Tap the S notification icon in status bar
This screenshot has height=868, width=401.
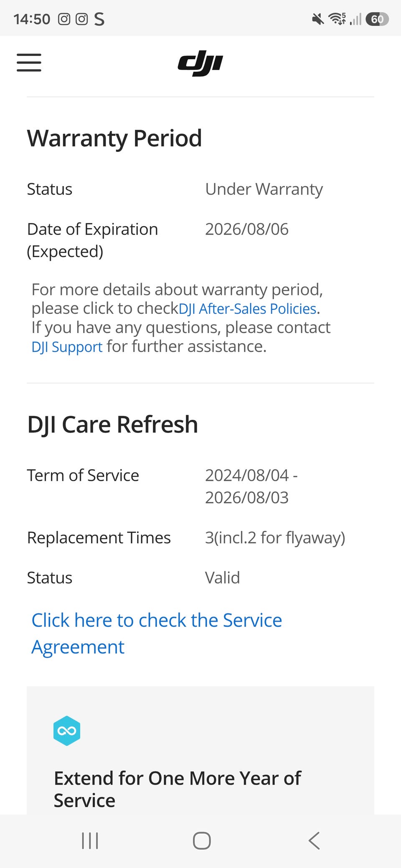pyautogui.click(x=99, y=19)
